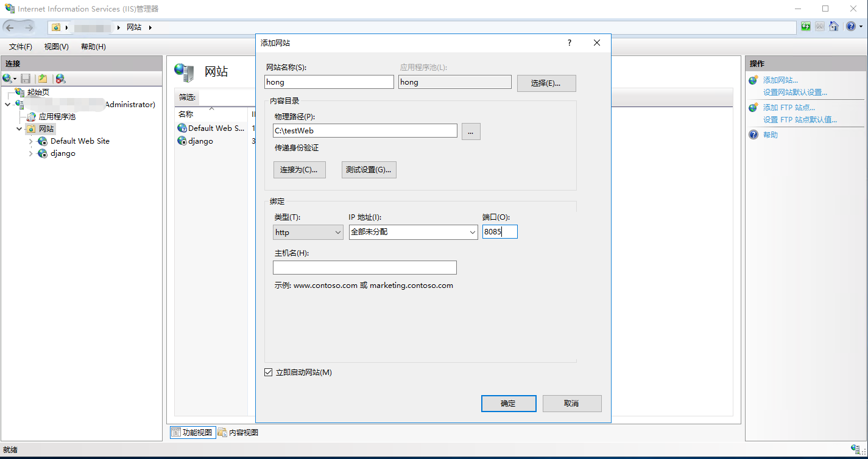
Task: Open the connection icon's dropdown arrow
Action: 15,79
